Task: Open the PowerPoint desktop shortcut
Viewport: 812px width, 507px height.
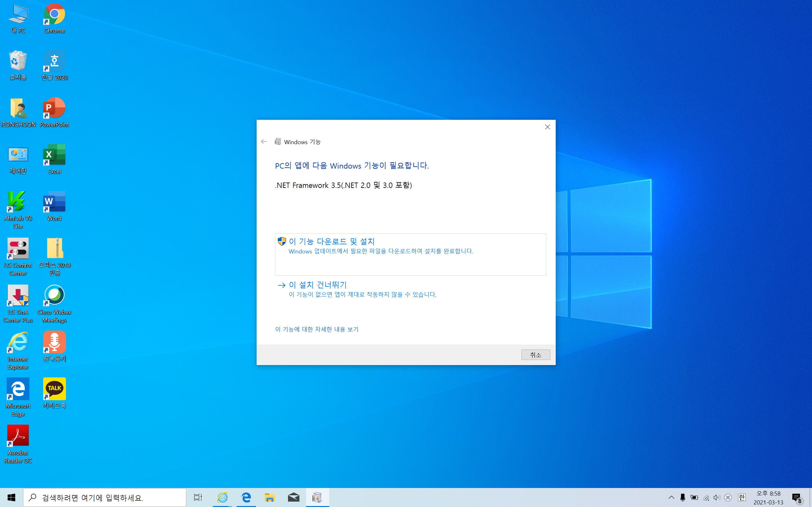Action: point(54,109)
